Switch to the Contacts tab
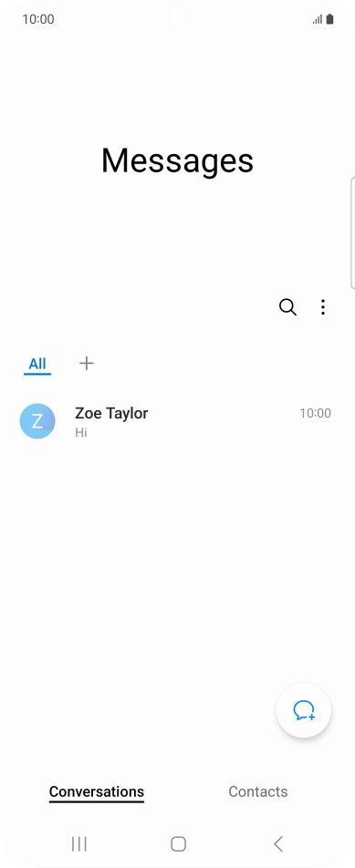The height and width of the screenshot is (868, 355). click(258, 791)
